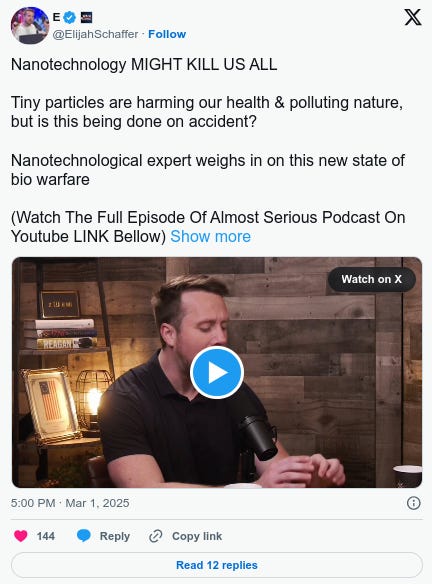Image resolution: width=432 pixels, height=584 pixels.
Task: Click the 144 likes count
Action: [45, 536]
